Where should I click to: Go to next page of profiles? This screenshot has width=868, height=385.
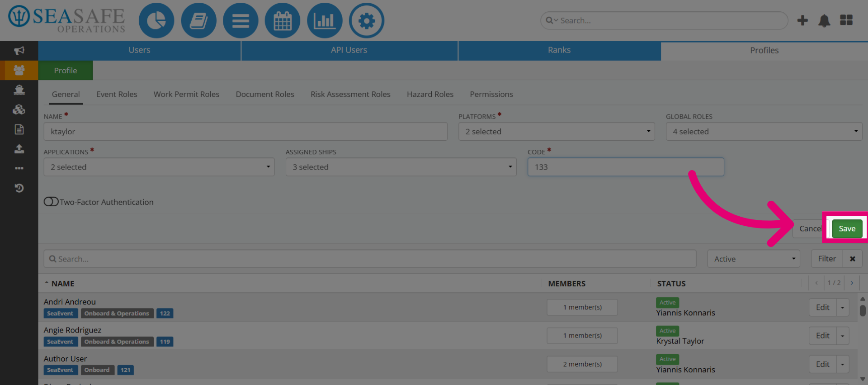(x=852, y=283)
